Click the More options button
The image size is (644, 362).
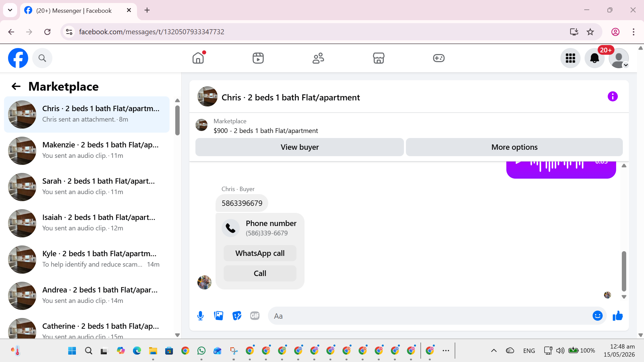[x=514, y=147]
